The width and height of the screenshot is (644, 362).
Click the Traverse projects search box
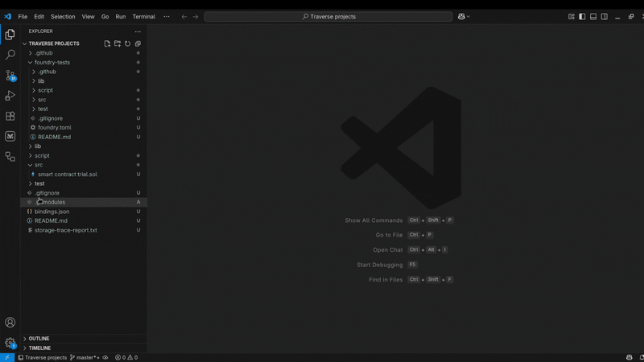[328, 16]
